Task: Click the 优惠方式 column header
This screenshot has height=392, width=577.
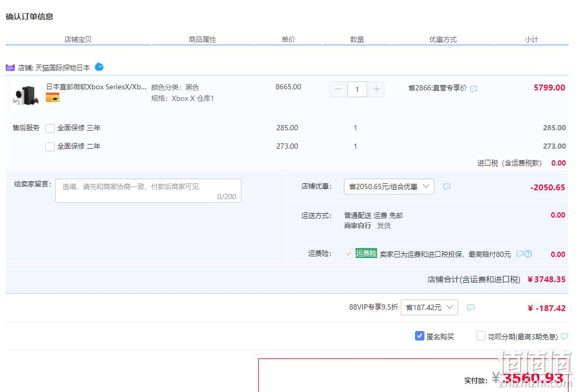Action: tap(443, 39)
